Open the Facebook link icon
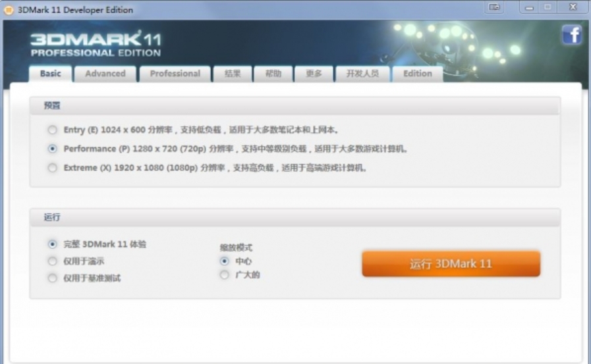 572,35
